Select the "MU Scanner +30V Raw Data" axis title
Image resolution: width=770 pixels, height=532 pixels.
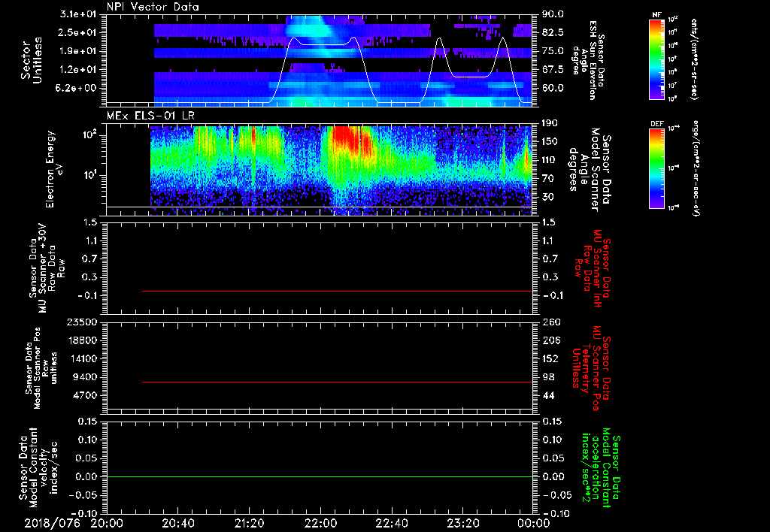47,268
